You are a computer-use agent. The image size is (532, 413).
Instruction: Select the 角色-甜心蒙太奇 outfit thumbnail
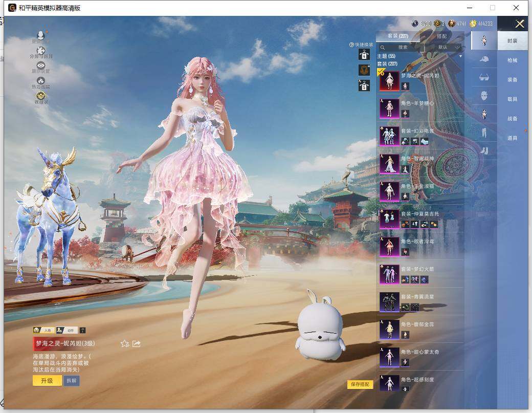(x=389, y=357)
